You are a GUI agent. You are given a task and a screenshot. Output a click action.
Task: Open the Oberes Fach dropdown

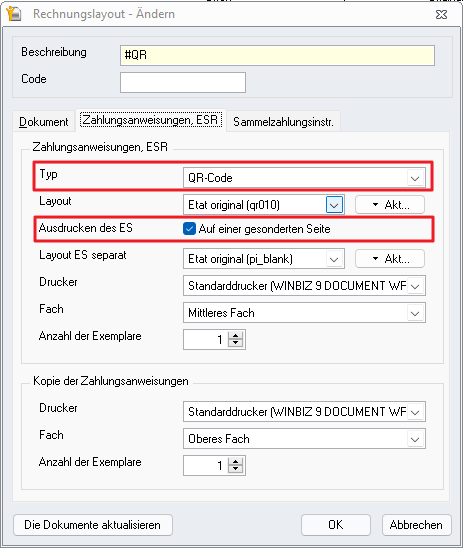[304, 439]
